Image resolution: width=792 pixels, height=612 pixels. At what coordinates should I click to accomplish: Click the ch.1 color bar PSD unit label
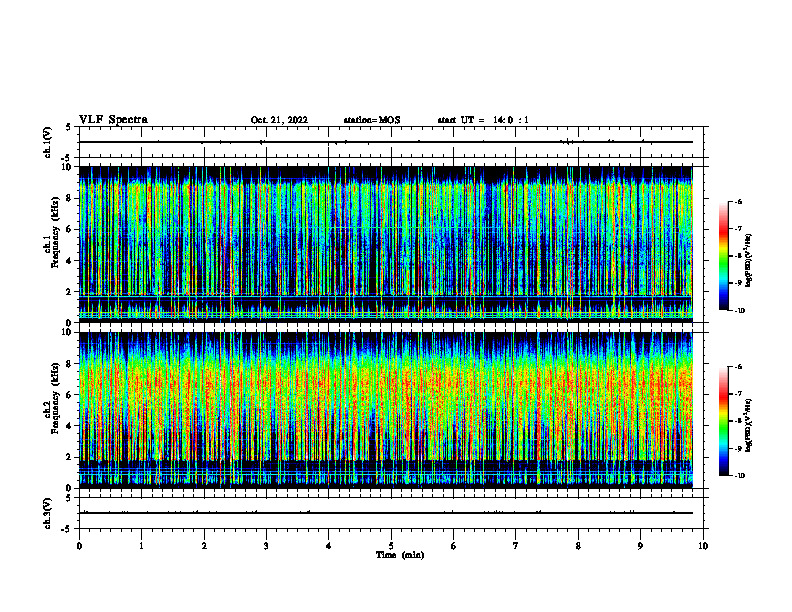point(749,260)
